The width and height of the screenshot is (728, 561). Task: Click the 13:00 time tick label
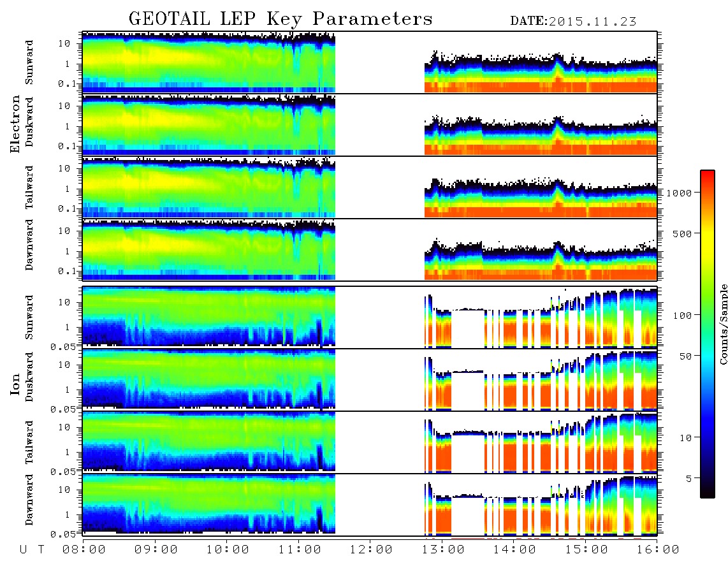coord(443,550)
